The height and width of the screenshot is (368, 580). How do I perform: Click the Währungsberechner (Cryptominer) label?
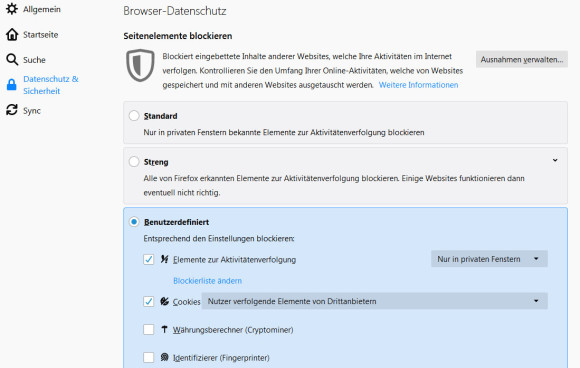(233, 330)
